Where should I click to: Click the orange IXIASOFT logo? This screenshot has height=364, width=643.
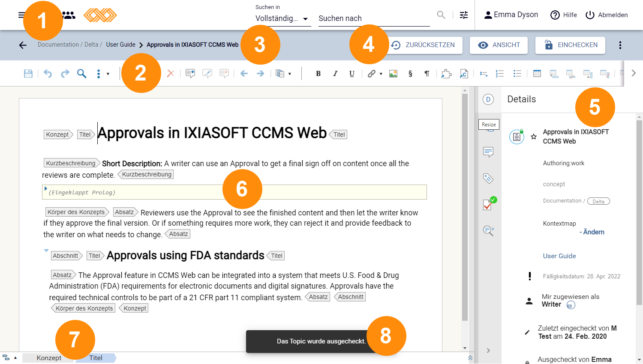[100, 15]
